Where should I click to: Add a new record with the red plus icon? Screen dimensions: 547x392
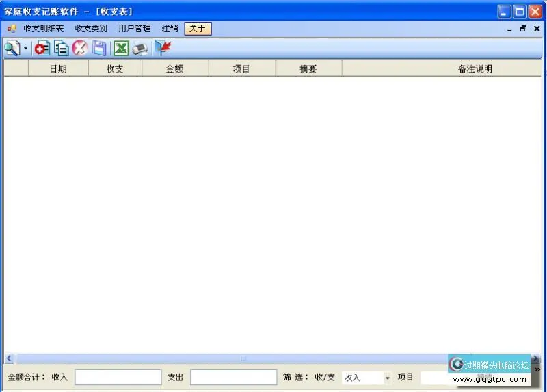pyautogui.click(x=42, y=48)
